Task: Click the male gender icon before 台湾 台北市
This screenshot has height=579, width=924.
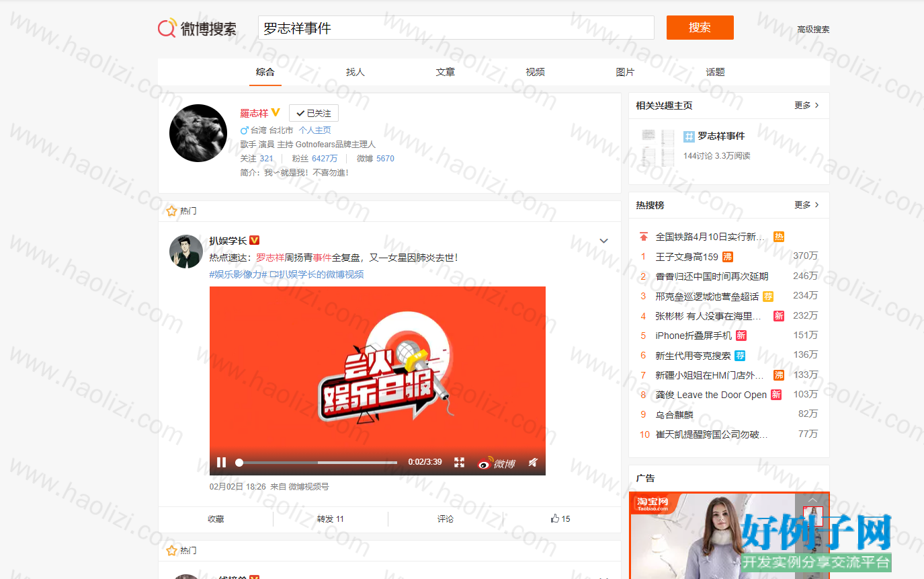Action: (x=245, y=130)
